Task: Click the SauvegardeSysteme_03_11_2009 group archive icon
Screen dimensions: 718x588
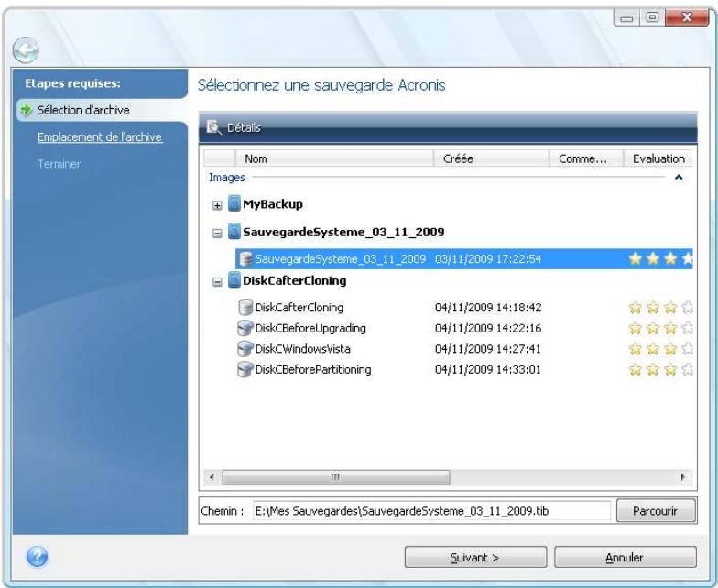Action: click(x=234, y=232)
